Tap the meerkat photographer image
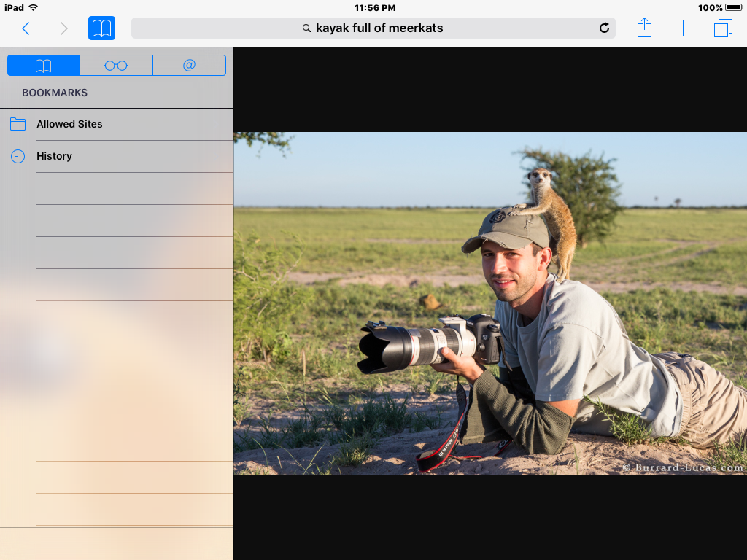 click(x=490, y=303)
